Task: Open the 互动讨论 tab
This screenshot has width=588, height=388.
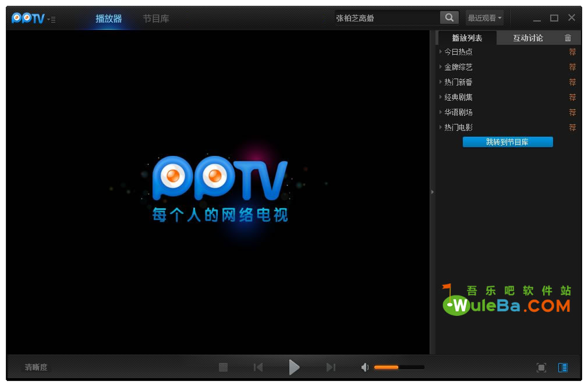Action: click(527, 38)
